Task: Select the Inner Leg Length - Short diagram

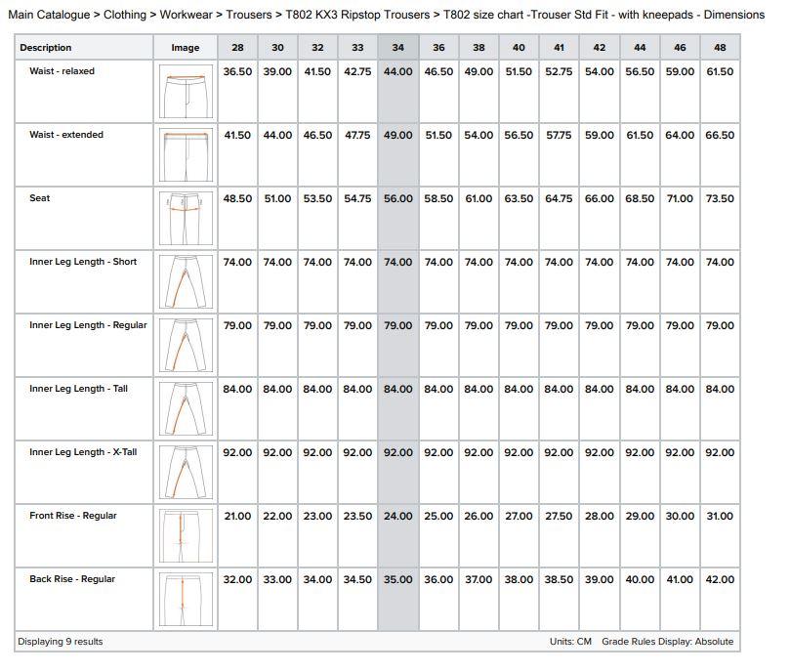Action: coord(185,281)
